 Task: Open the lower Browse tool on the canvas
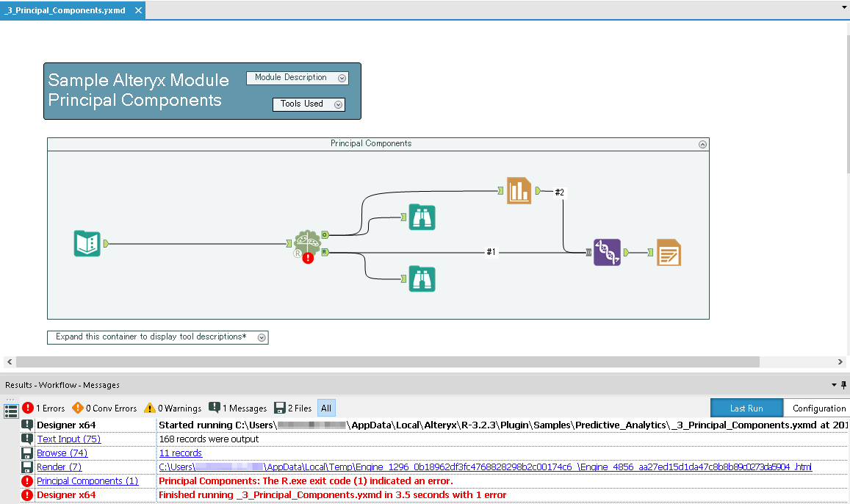pos(422,278)
